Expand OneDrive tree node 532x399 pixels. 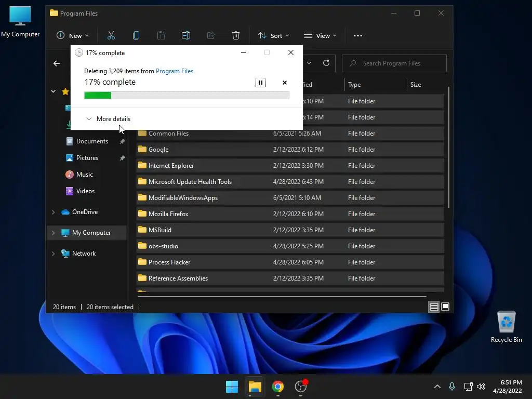[54, 212]
